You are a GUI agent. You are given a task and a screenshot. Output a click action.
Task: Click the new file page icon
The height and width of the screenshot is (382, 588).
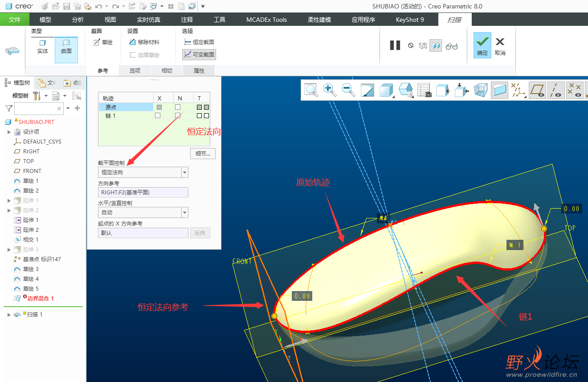(181, 6)
